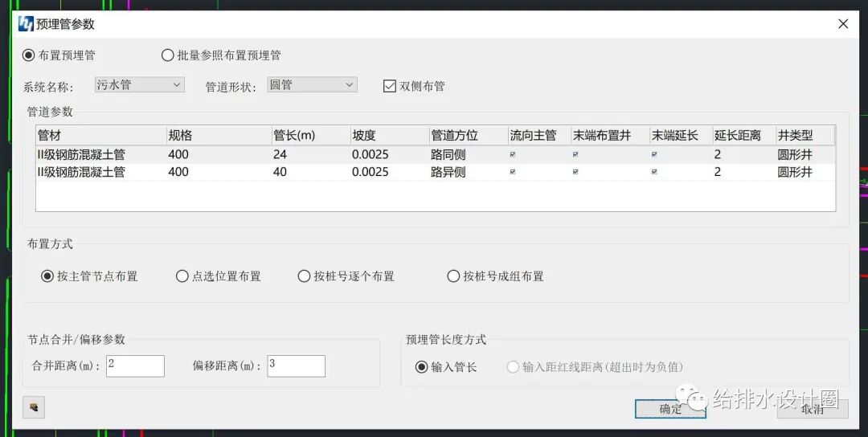The height and width of the screenshot is (437, 868).
Task: Click 坡度 0.0025 in 路同侧 row
Action: point(390,155)
